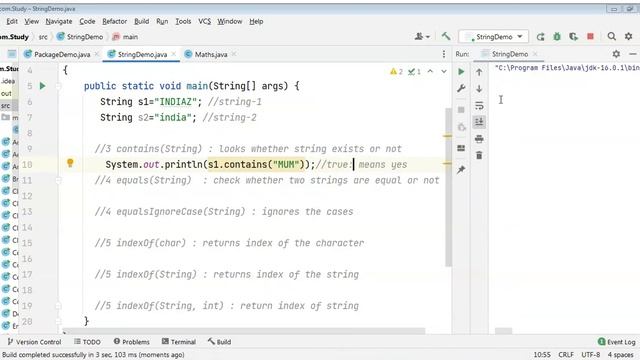Stop the running process red square
This screenshot has height=360, width=640.
click(x=590, y=36)
